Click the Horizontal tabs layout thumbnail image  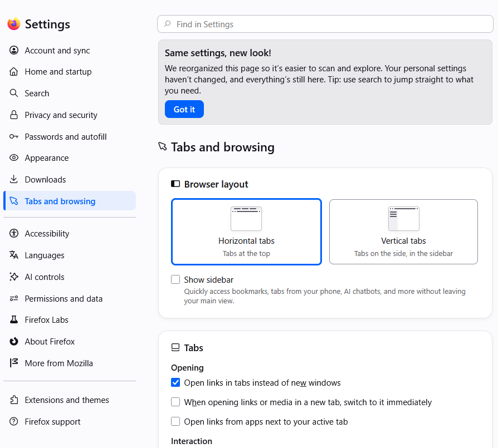pos(246,219)
